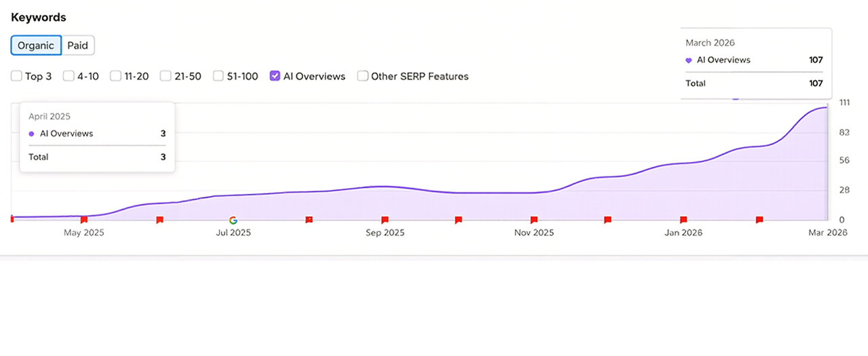
Task: Enable the Top 3 checkbox
Action: 16,76
